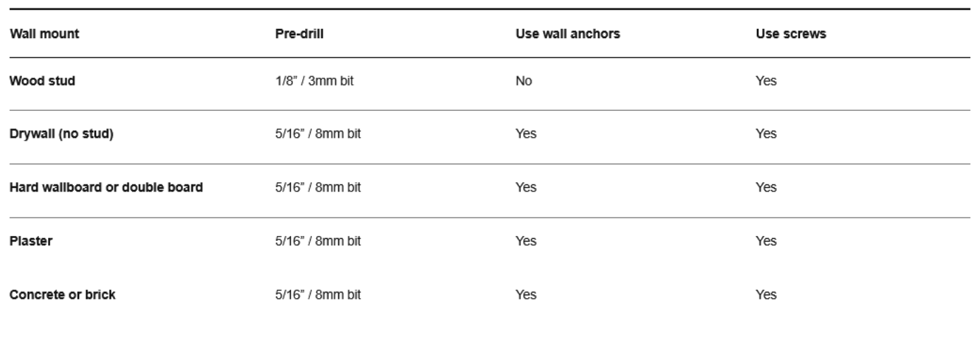980x337 pixels.
Task: Click the "Pre-drill" column header
Action: click(299, 34)
